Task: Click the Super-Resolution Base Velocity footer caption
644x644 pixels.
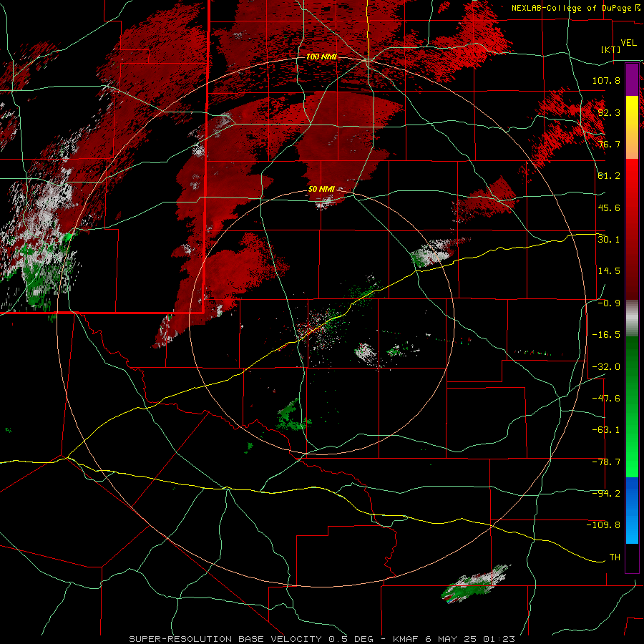Action: click(x=321, y=639)
